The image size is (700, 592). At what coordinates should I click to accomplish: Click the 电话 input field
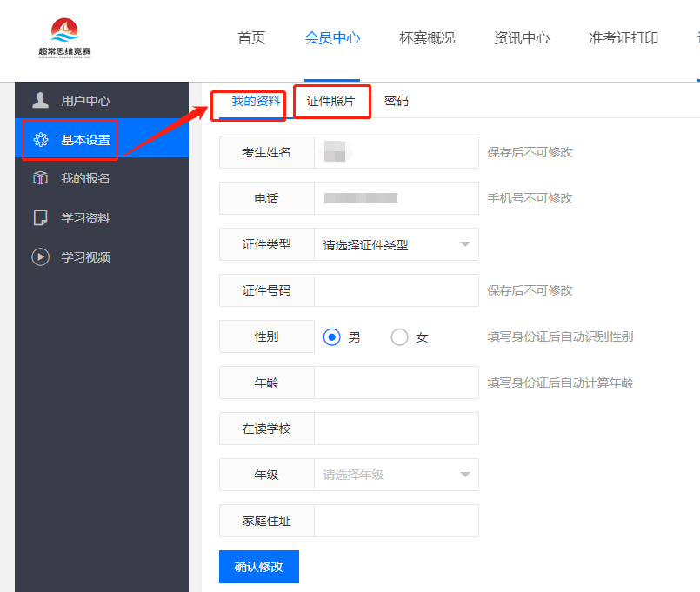click(397, 198)
